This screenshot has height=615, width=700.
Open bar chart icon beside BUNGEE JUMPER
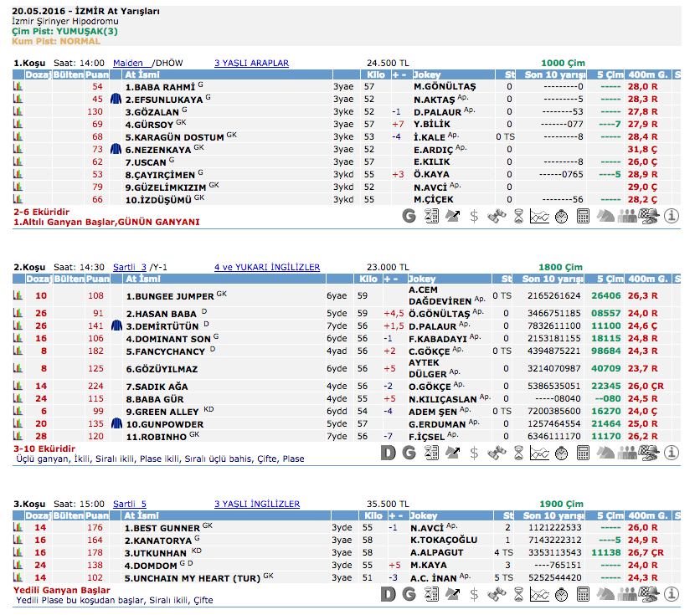click(18, 295)
